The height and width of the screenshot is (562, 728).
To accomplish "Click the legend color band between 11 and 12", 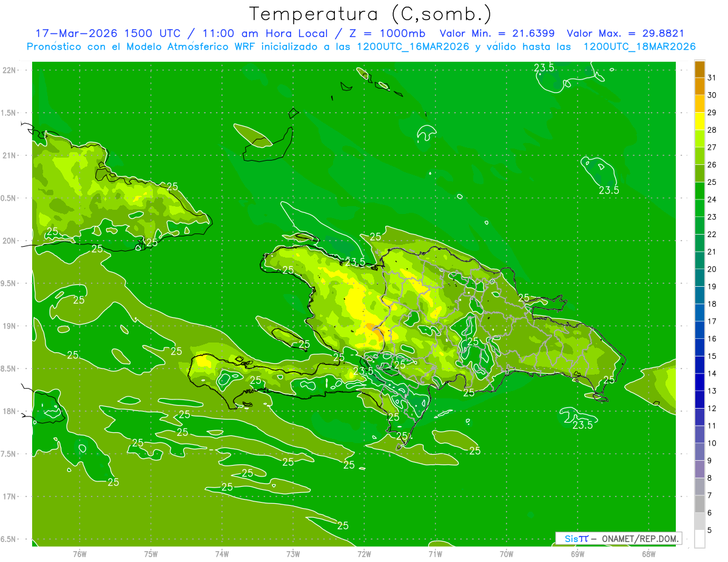I will pos(699,417).
